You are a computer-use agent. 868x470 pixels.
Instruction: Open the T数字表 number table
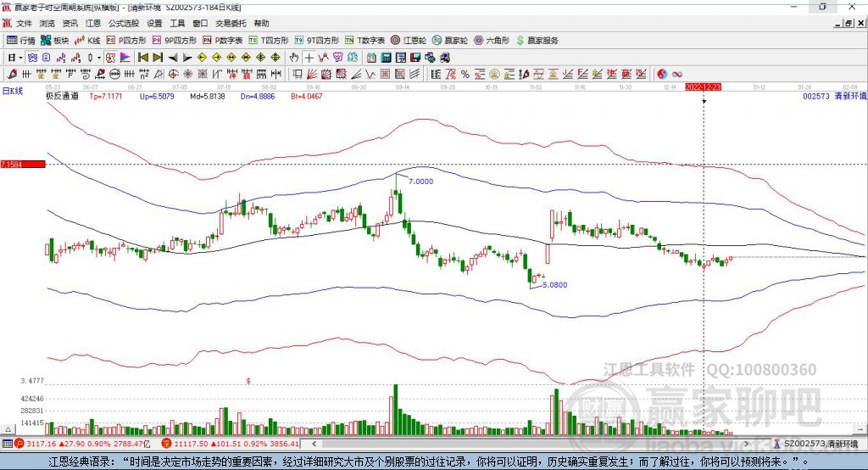(x=365, y=40)
